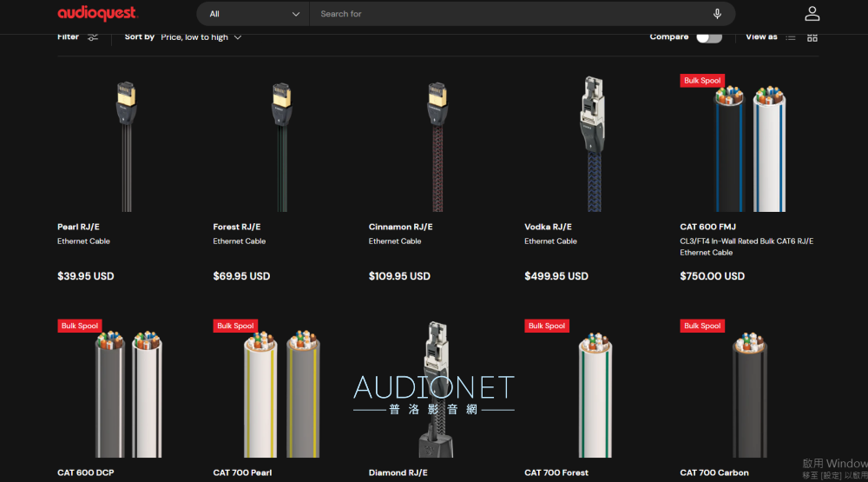Click the Pearl RJ/E title link

pos(79,227)
